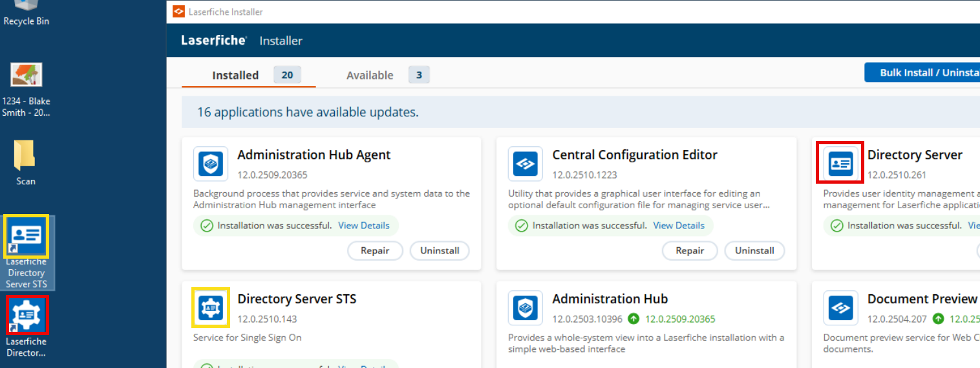Click the Laserfiche logo in the title bar
The image size is (980, 368).
click(178, 12)
